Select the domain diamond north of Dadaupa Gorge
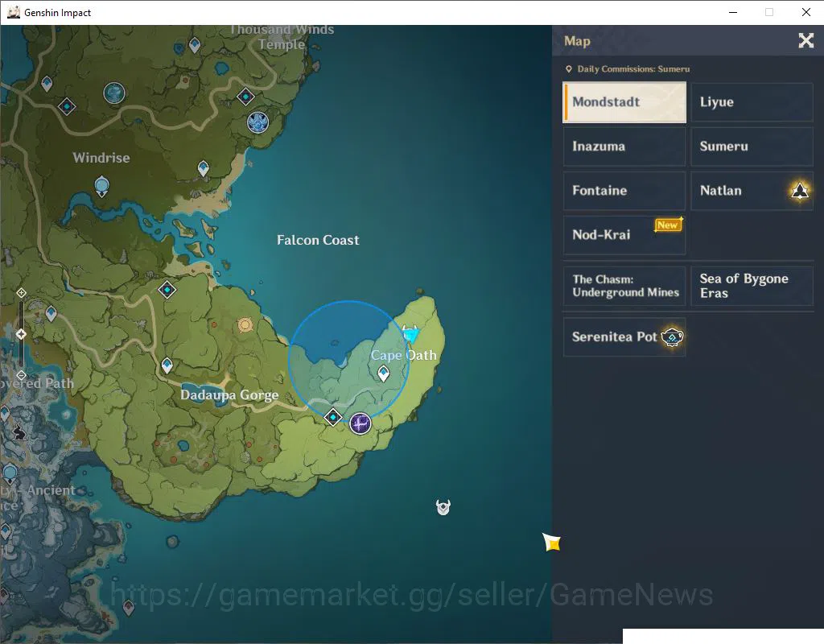Screen dimensions: 824x644 (167, 290)
